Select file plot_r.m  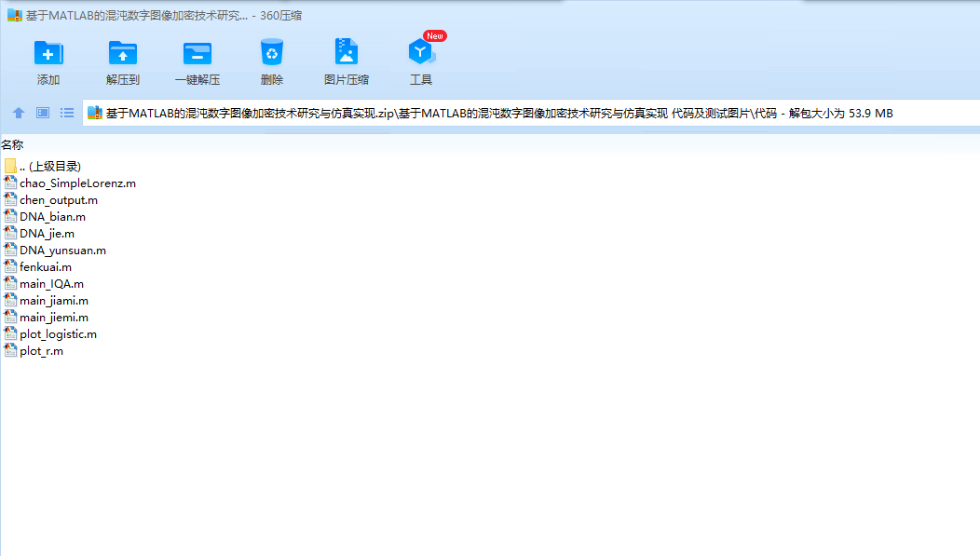41,352
